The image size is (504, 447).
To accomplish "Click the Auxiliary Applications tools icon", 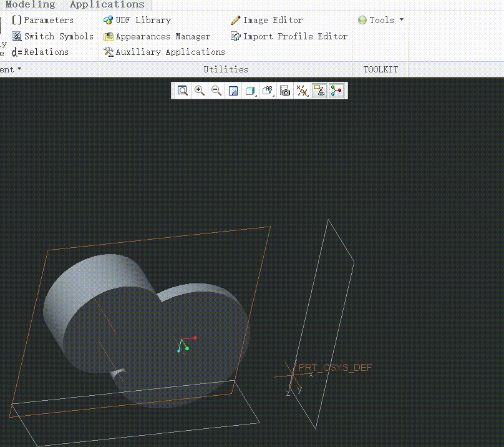I will [x=109, y=52].
